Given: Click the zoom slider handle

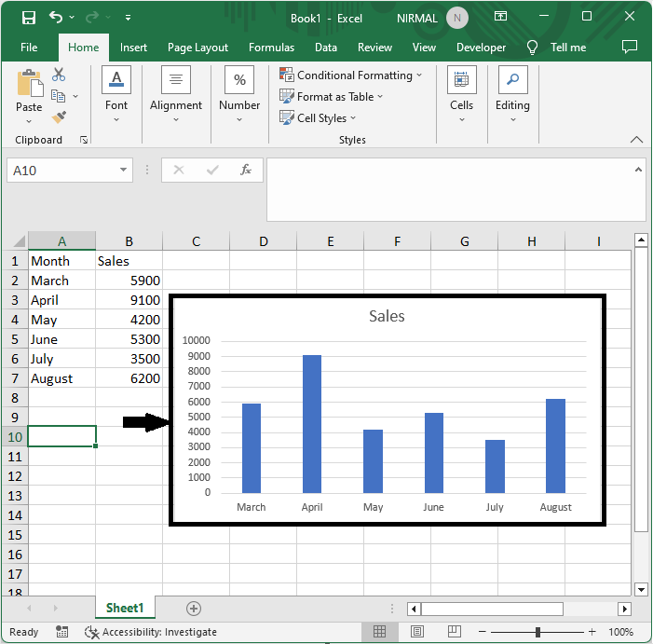Looking at the screenshot, I should (537, 632).
